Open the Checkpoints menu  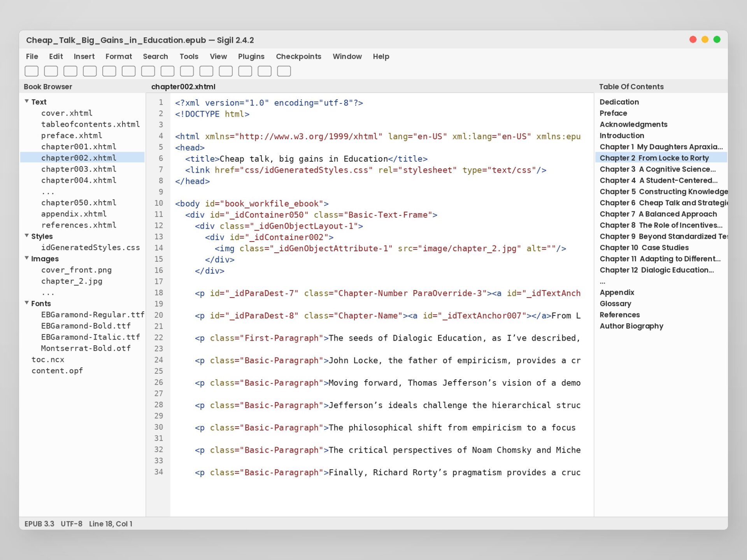298,56
